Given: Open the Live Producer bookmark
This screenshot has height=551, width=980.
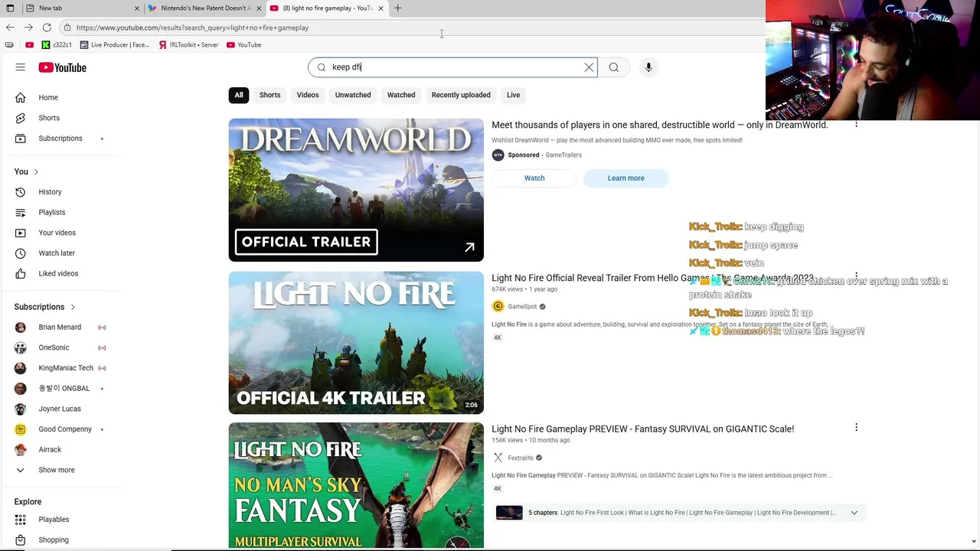Looking at the screenshot, I should click(x=115, y=45).
